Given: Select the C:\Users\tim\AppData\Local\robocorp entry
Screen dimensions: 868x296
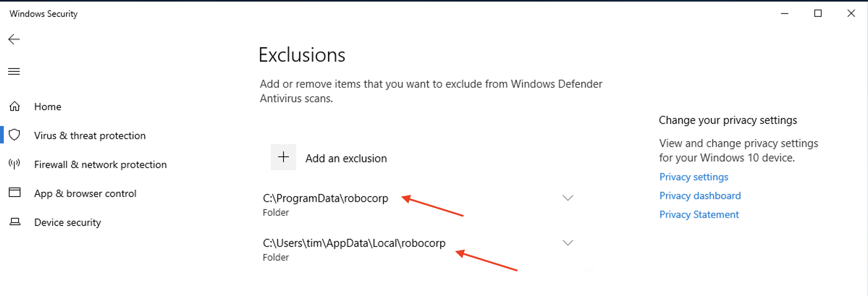Looking at the screenshot, I should click(x=418, y=250).
